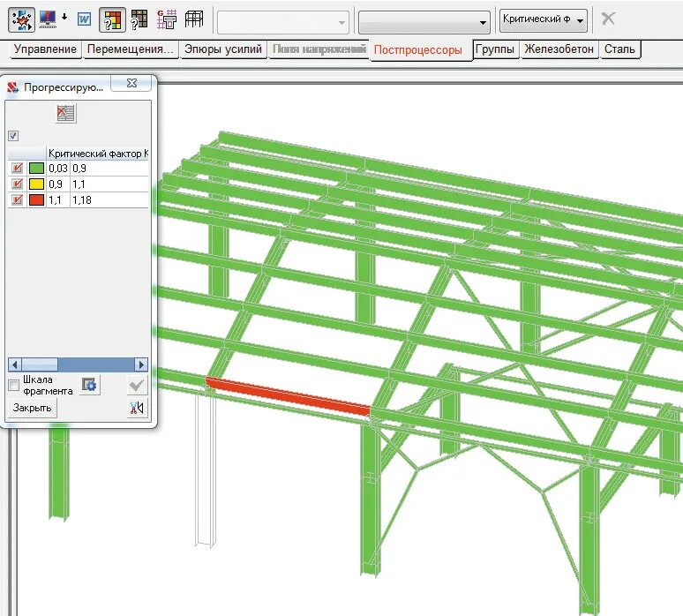Select the Эпюры усилий tab
683x616 pixels.
point(223,49)
